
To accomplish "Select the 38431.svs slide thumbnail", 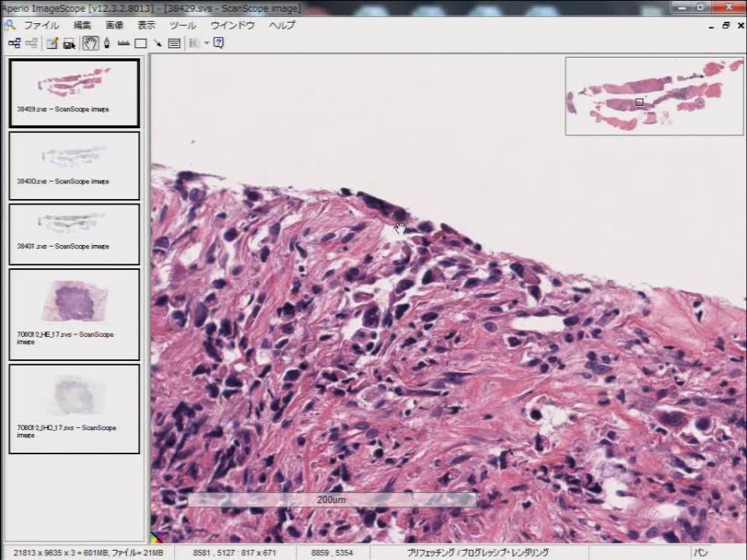I will click(74, 233).
